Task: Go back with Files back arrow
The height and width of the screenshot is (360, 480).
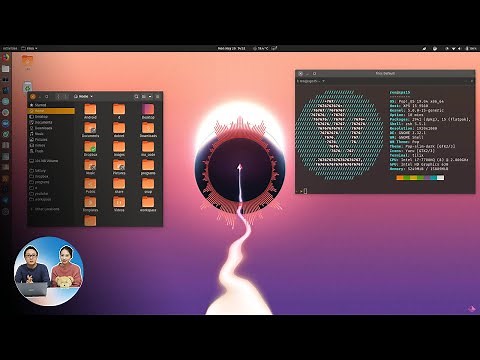Action: [x=58, y=96]
